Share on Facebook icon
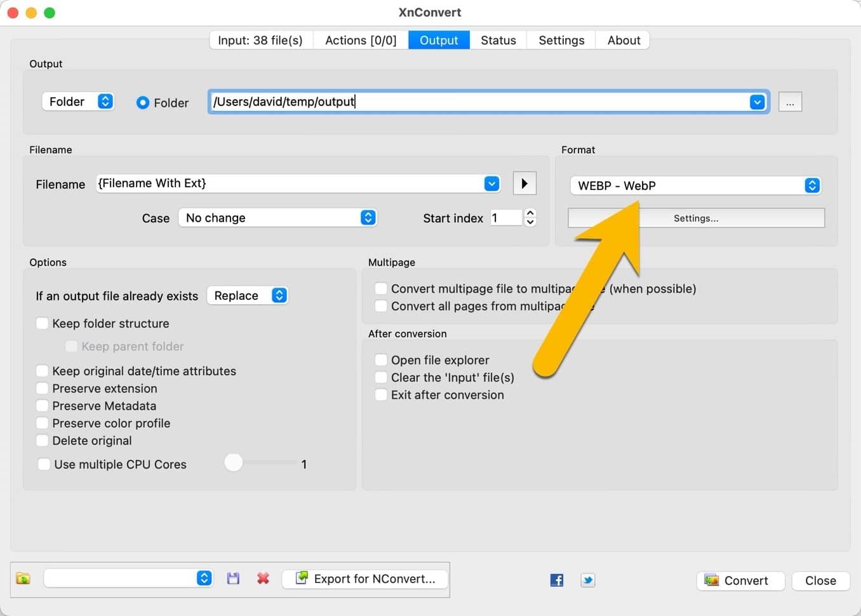This screenshot has width=861, height=616. [x=557, y=580]
